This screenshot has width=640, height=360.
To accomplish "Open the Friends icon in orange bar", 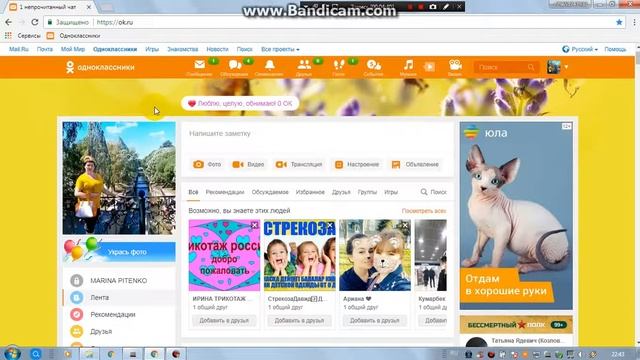I will [x=304, y=64].
